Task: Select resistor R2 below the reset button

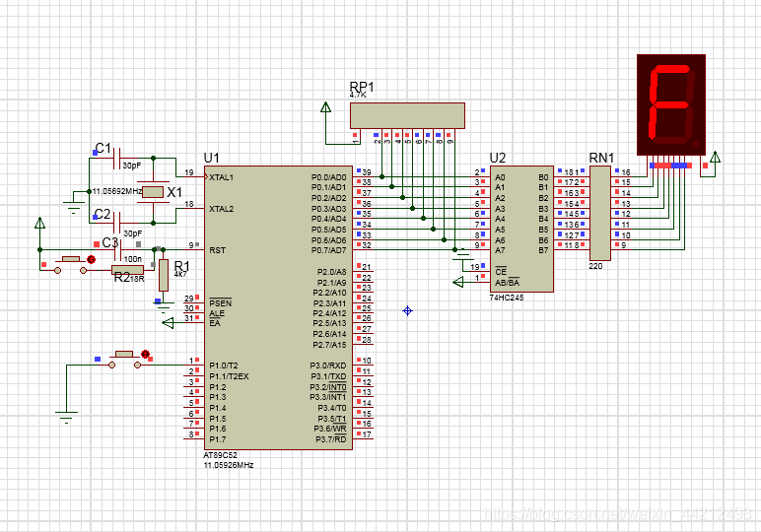Action: click(125, 269)
